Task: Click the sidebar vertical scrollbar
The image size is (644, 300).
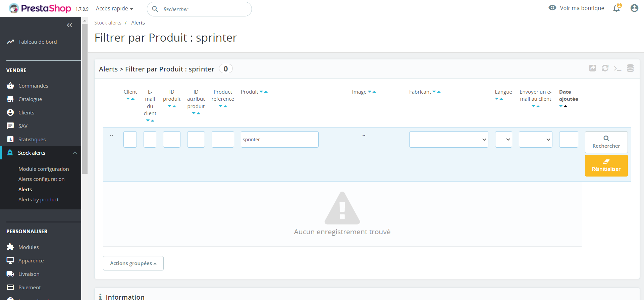Action: 85,97
